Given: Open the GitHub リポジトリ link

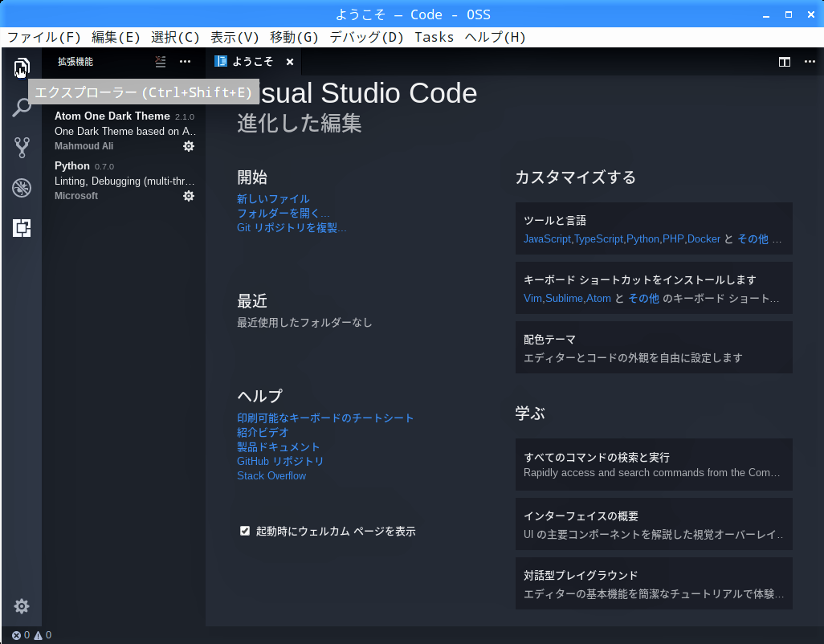Looking at the screenshot, I should point(280,461).
